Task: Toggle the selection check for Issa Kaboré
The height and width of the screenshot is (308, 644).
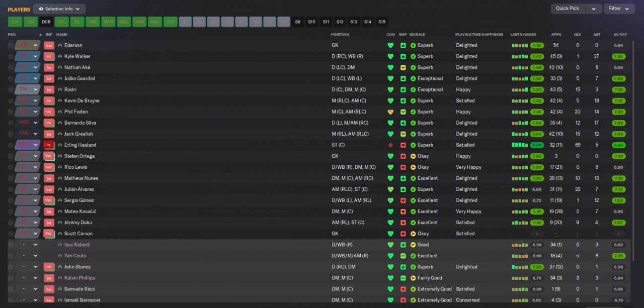Action: (11, 245)
